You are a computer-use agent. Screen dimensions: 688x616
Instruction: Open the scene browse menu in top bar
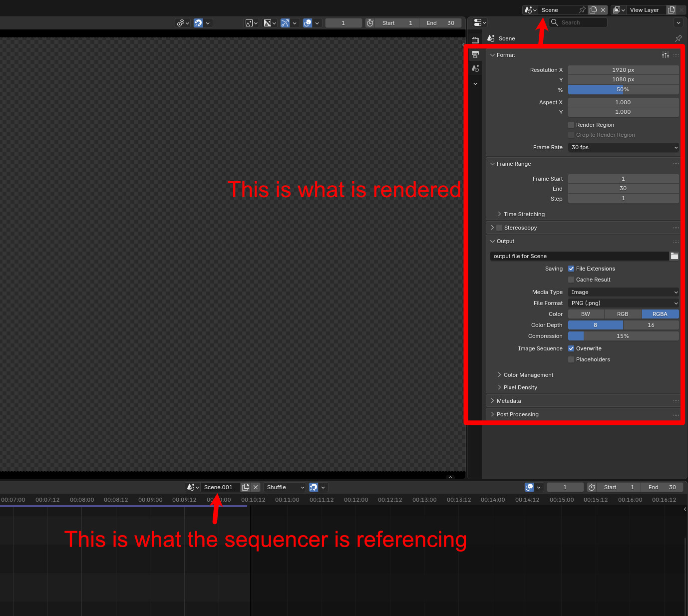530,10
